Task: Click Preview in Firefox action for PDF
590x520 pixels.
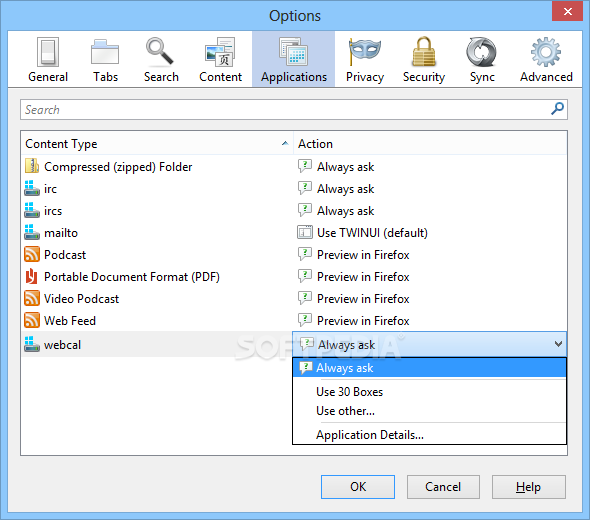Action: pos(363,277)
